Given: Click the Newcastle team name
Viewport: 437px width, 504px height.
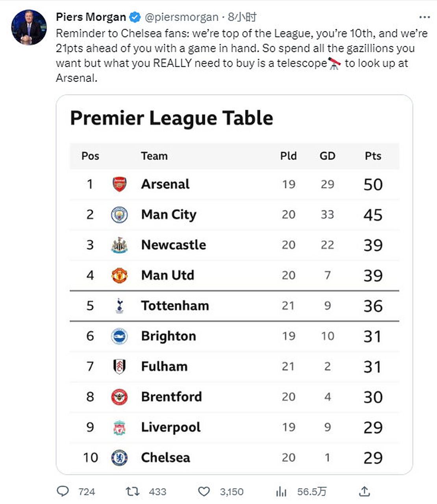Looking at the screenshot, I should (174, 245).
